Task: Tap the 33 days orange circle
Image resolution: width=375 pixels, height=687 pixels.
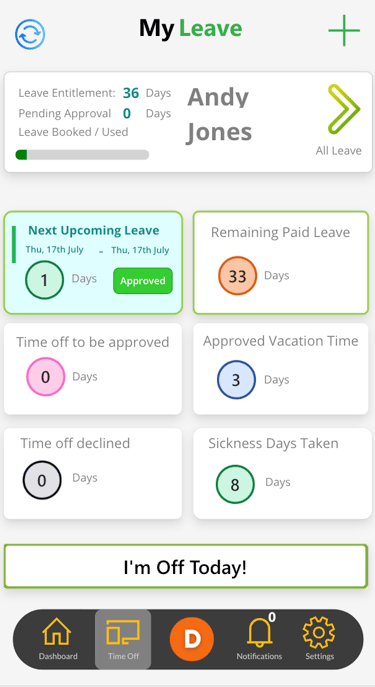Action: (237, 276)
